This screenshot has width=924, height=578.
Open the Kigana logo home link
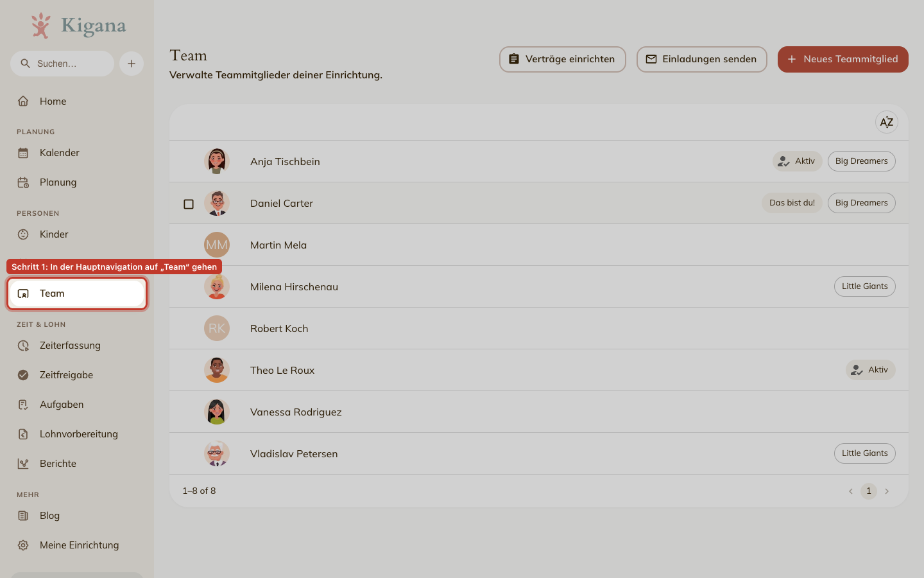pyautogui.click(x=78, y=26)
